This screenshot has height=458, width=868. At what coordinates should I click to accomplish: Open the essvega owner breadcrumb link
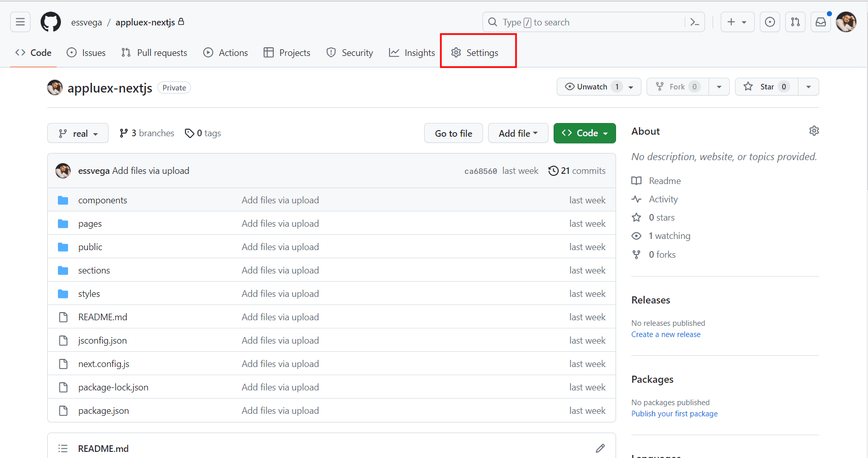86,22
